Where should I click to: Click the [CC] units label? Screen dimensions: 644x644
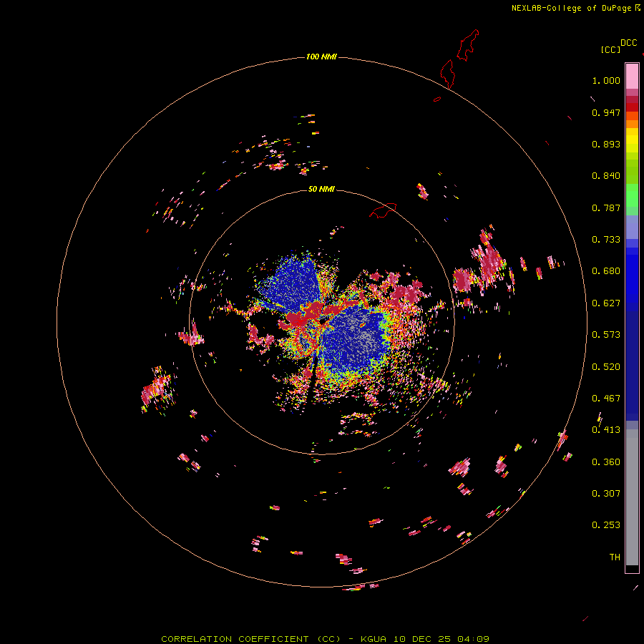click(x=610, y=49)
